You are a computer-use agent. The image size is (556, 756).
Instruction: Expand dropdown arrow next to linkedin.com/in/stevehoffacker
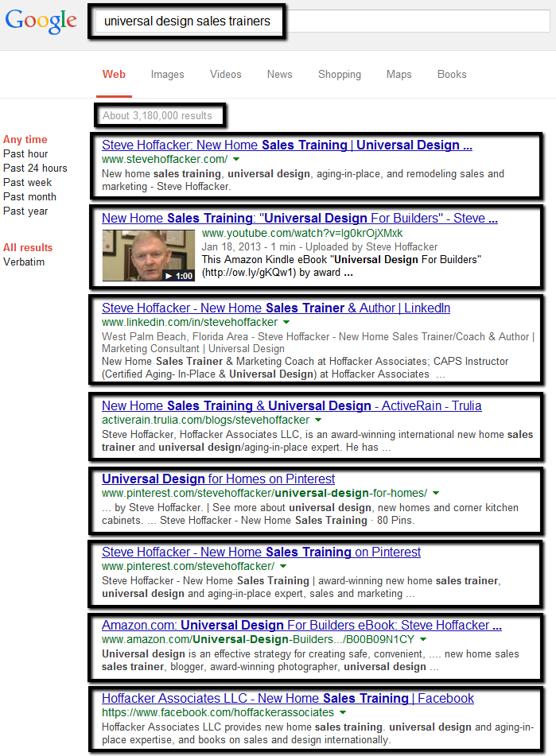[286, 322]
